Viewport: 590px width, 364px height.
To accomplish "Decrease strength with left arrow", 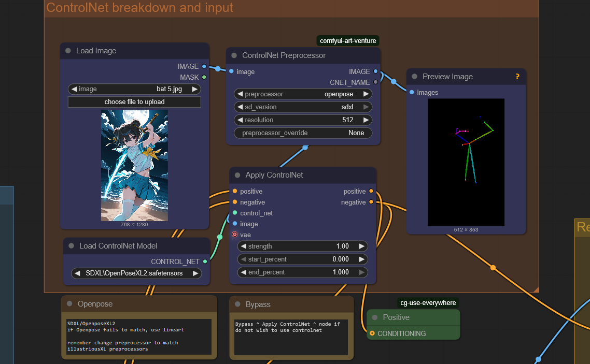I will point(244,246).
